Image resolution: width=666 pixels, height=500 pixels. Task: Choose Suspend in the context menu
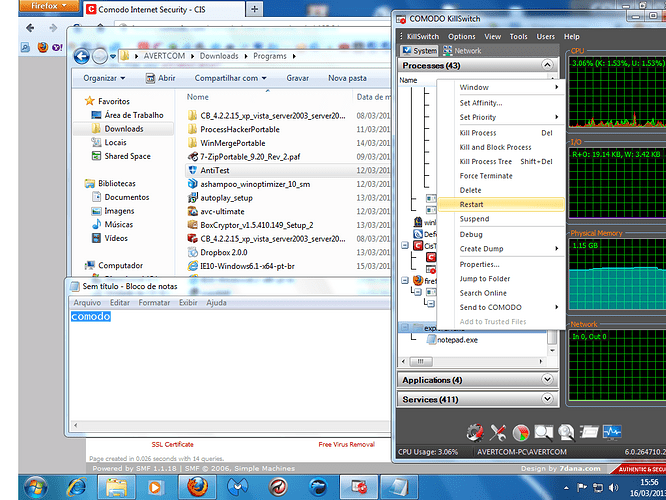(x=501, y=219)
